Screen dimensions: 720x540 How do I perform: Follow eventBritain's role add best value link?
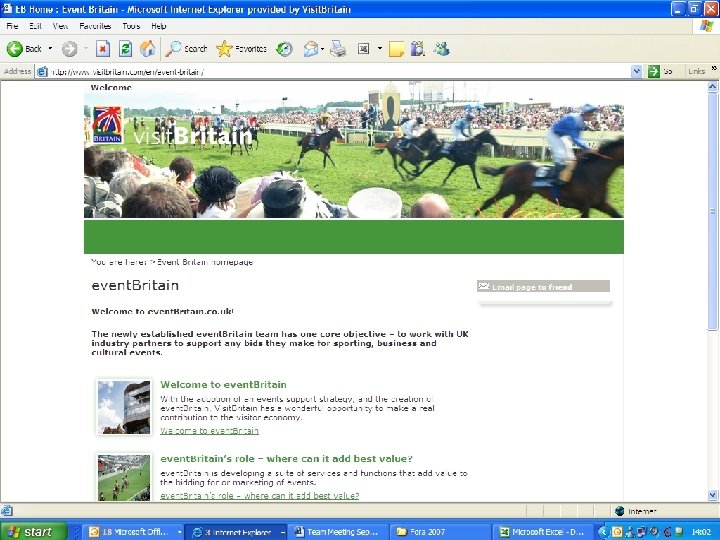coord(259,495)
